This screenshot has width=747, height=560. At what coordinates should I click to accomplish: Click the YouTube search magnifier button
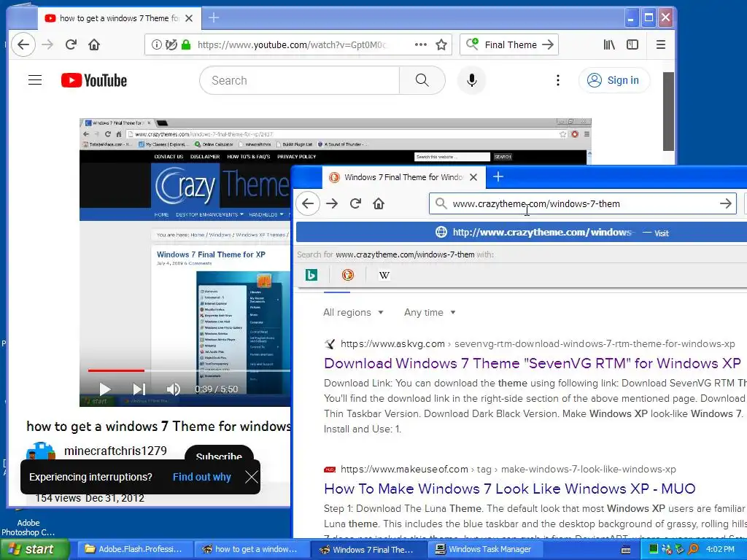pyautogui.click(x=422, y=80)
